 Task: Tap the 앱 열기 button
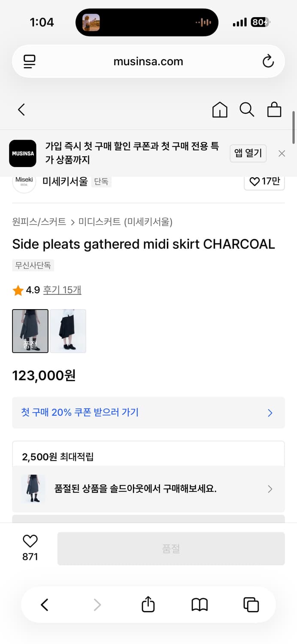coord(248,153)
